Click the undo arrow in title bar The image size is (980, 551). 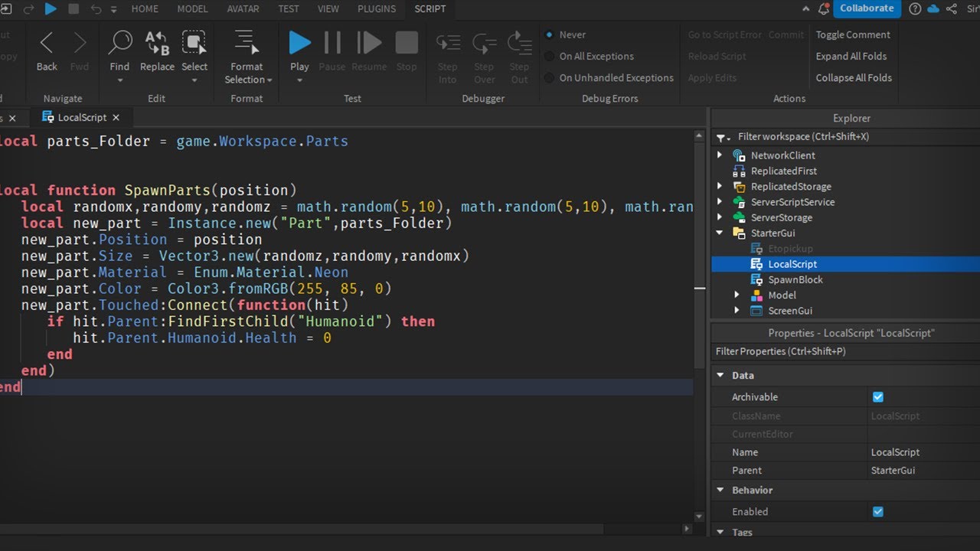(96, 9)
